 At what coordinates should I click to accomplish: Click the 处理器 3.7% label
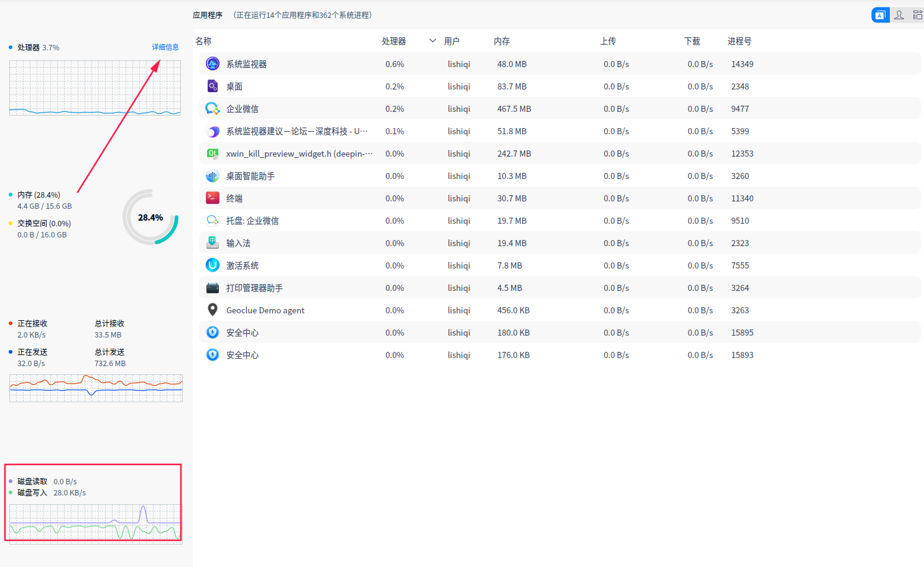(39, 47)
